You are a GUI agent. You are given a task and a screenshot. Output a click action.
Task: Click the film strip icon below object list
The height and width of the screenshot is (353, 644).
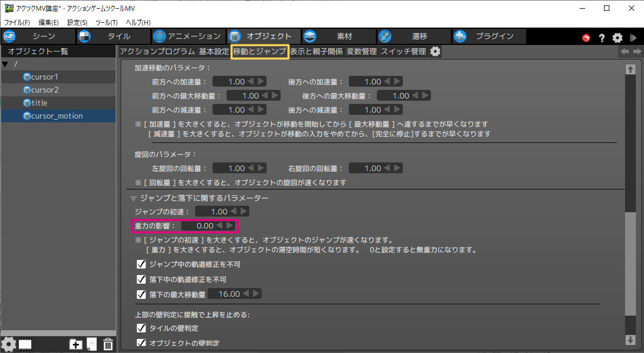pos(25,344)
